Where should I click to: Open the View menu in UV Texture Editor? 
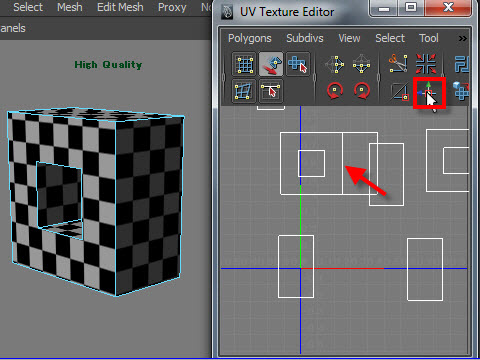[349, 38]
